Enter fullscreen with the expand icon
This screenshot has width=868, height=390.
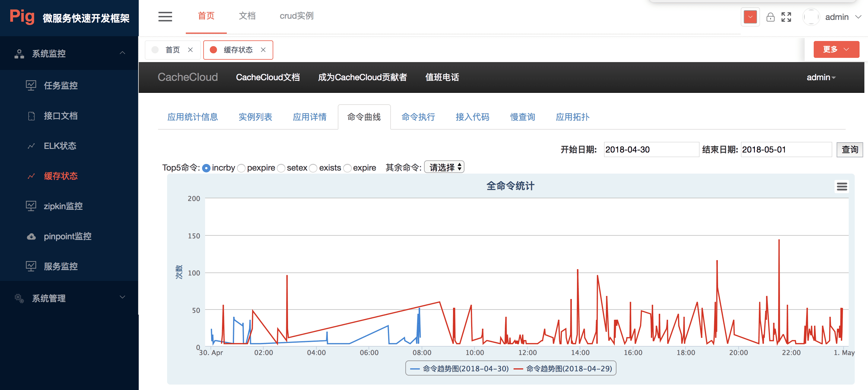click(x=786, y=17)
